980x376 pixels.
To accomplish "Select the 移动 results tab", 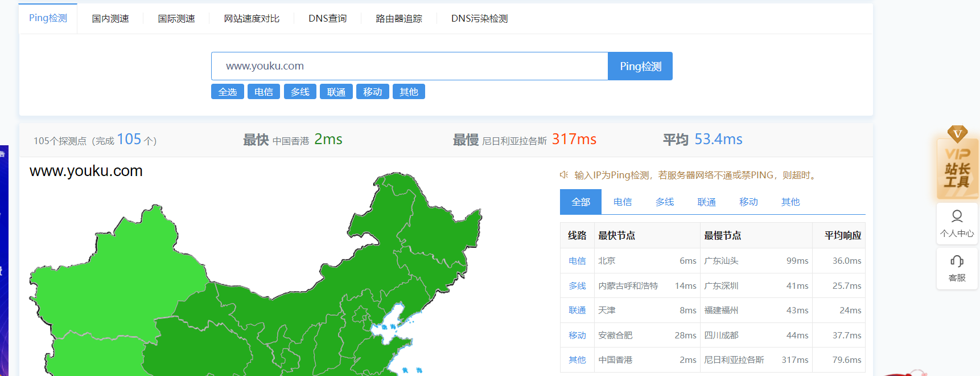I will click(748, 202).
